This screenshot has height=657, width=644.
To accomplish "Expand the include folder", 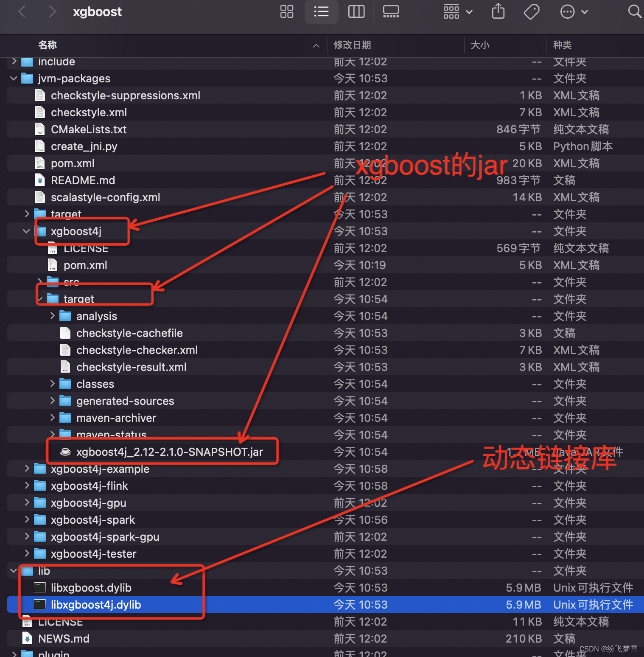I will tap(14, 61).
